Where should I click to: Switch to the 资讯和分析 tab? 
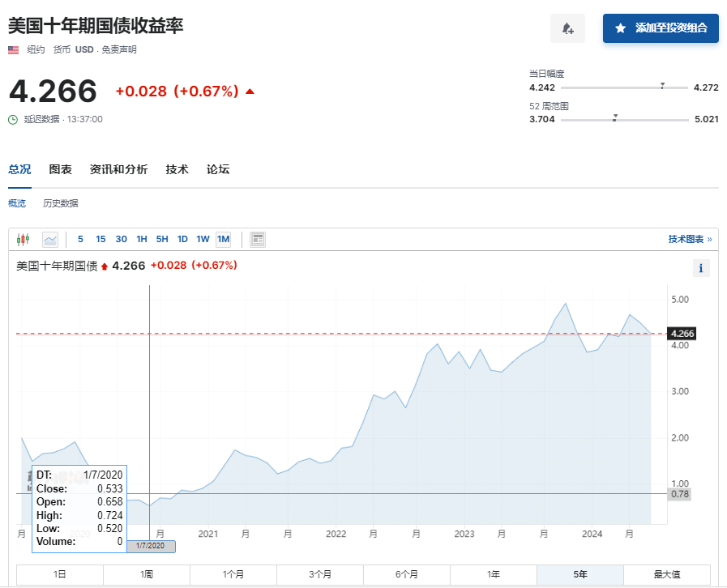pos(118,169)
